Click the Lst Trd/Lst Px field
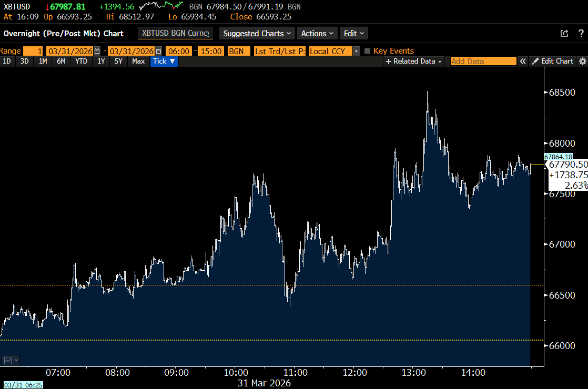The height and width of the screenshot is (389, 588). click(x=280, y=52)
